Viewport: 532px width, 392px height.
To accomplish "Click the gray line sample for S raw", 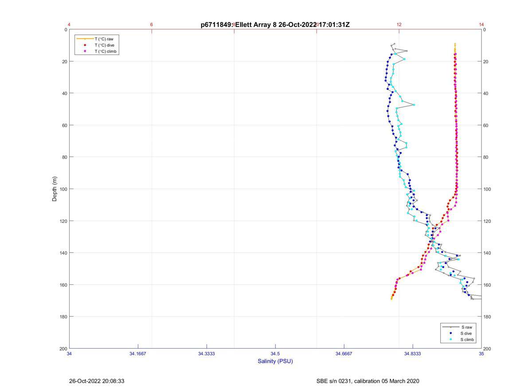I will (451, 327).
